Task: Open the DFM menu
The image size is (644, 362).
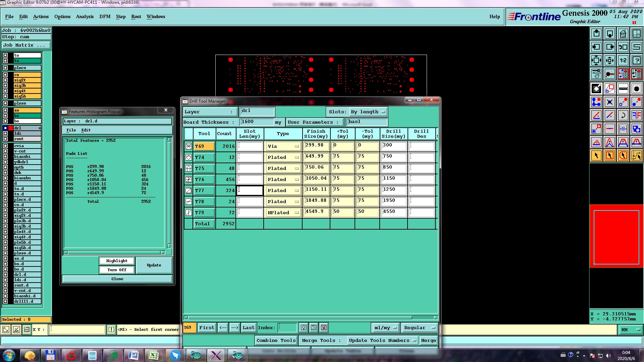Action: [x=105, y=16]
